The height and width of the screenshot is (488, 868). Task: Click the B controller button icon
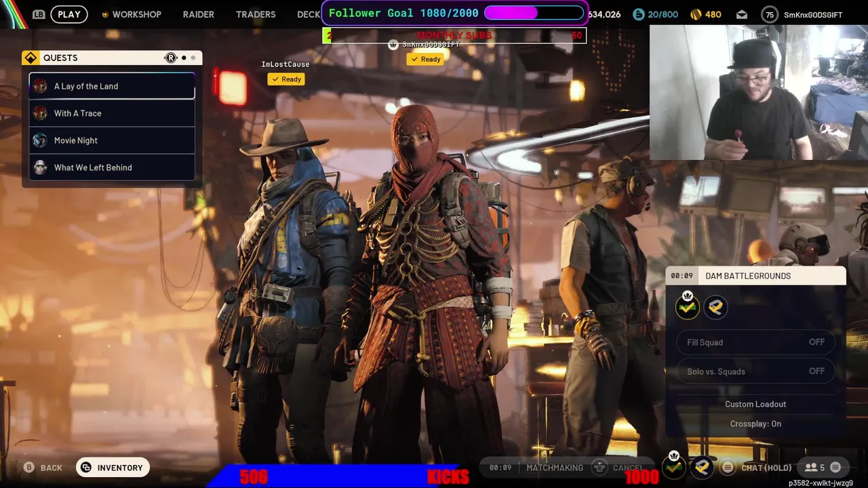[29, 468]
